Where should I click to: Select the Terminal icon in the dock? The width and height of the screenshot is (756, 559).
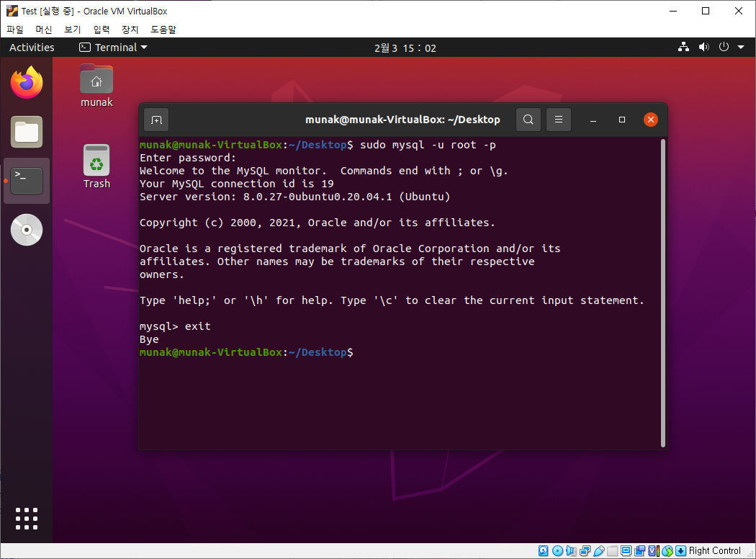tap(27, 181)
